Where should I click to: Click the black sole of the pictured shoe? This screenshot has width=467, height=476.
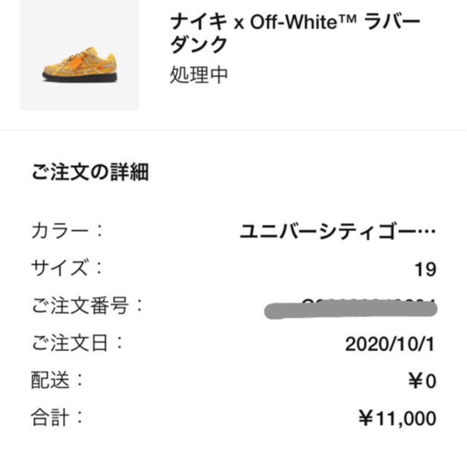79,77
